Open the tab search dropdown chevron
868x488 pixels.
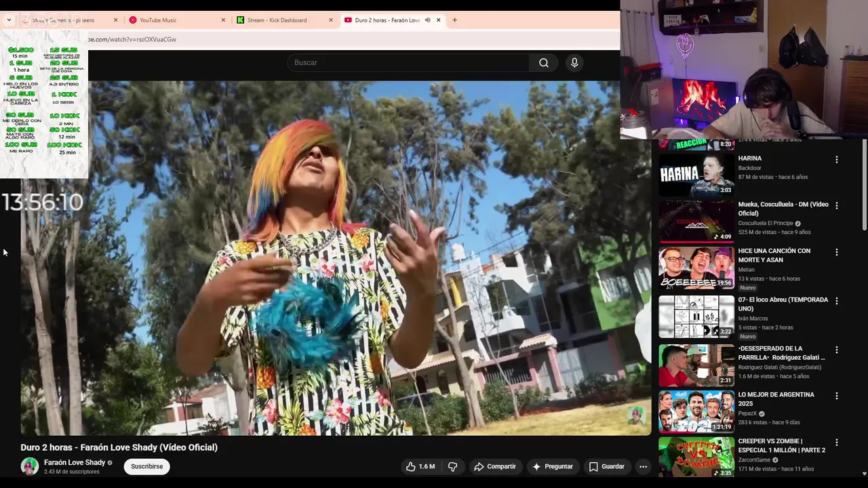tap(9, 20)
